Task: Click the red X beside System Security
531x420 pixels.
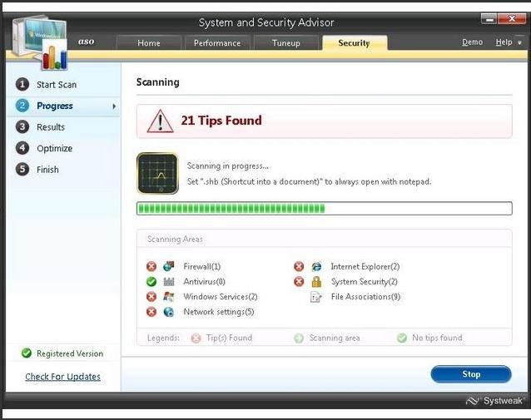Action: (x=299, y=282)
